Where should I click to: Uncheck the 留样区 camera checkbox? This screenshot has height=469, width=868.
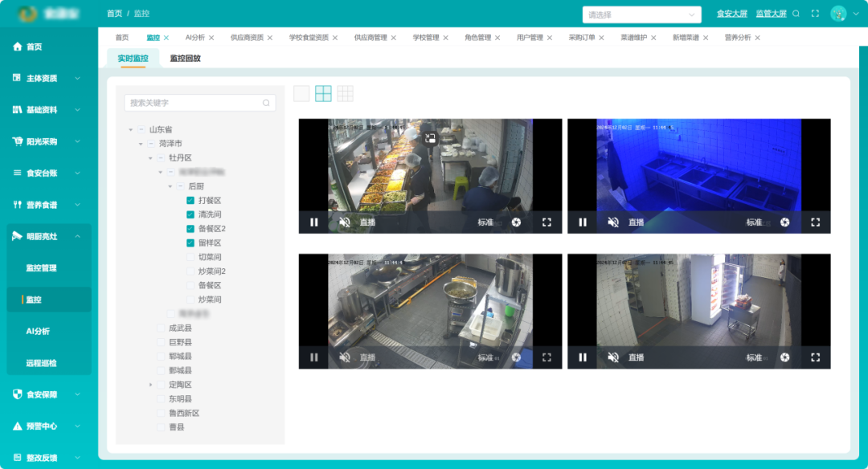(x=190, y=243)
